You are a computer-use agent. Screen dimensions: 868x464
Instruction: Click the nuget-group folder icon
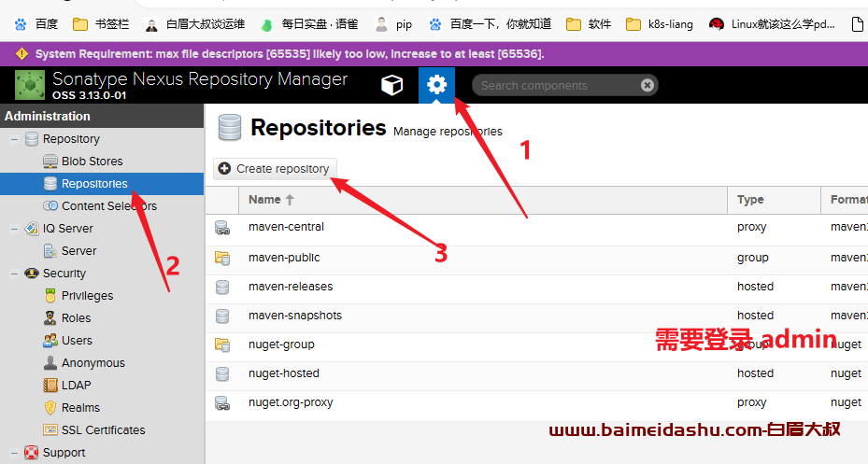(x=222, y=345)
